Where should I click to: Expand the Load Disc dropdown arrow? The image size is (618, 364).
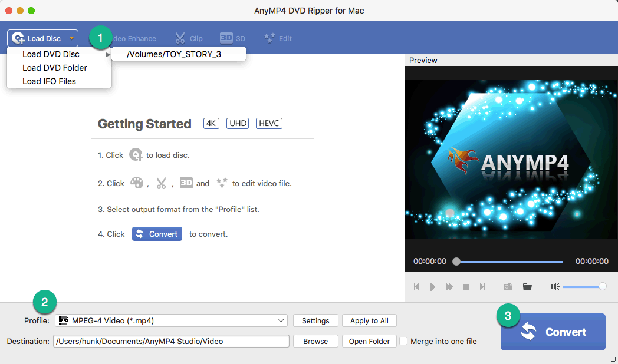tap(72, 38)
